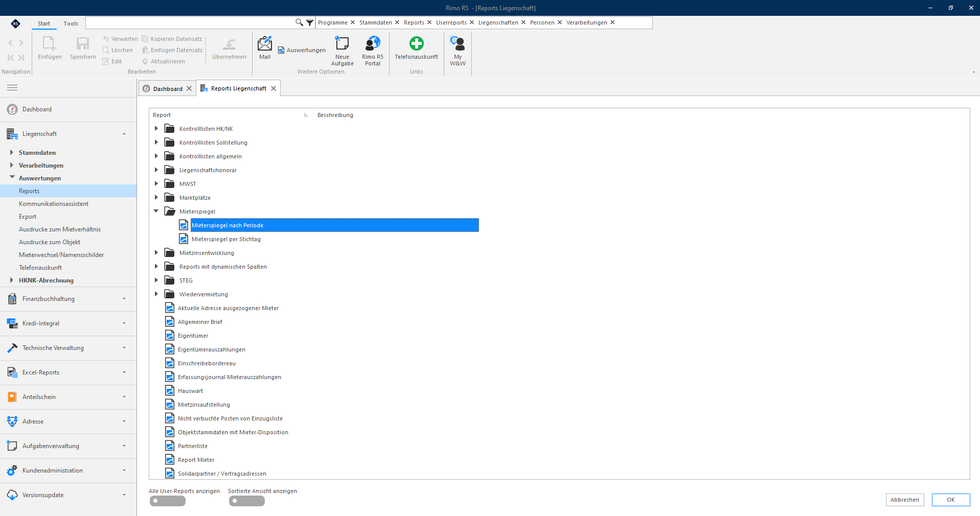Image resolution: width=980 pixels, height=516 pixels.
Task: Close the Reports Liegenschaft tab
Action: [274, 88]
